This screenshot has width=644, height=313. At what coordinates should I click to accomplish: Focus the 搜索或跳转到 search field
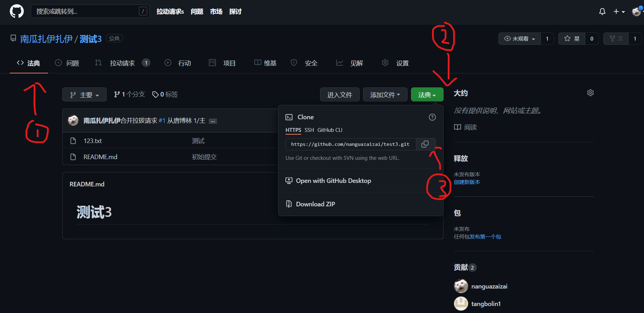pyautogui.click(x=90, y=11)
